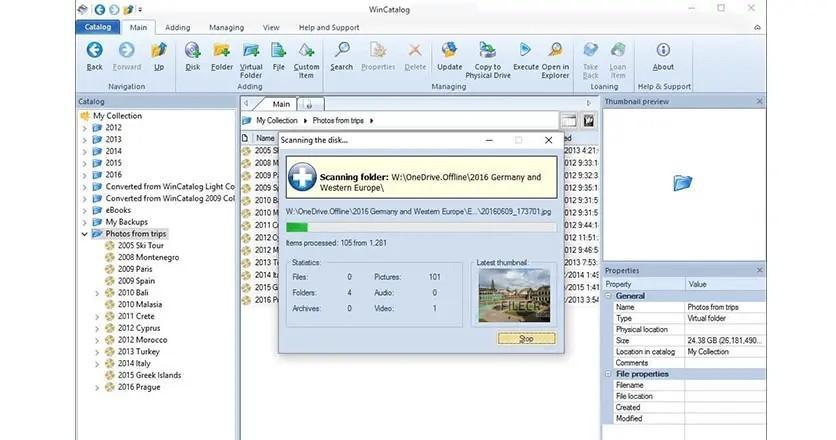
Task: Click My Collection in breadcrumb
Action: pyautogui.click(x=276, y=121)
